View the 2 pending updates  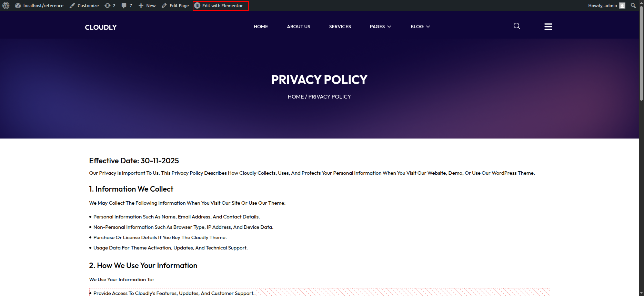[x=110, y=6]
